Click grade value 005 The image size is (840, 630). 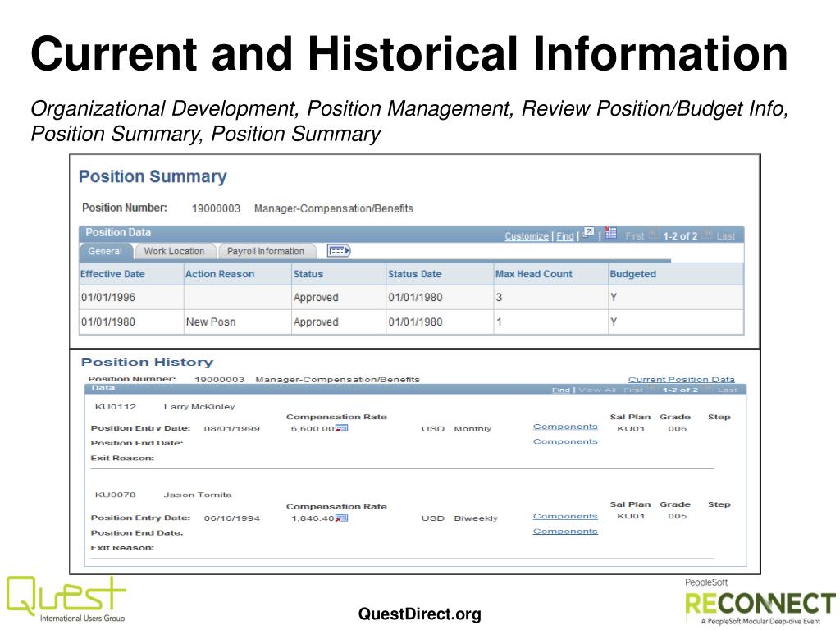(x=677, y=516)
